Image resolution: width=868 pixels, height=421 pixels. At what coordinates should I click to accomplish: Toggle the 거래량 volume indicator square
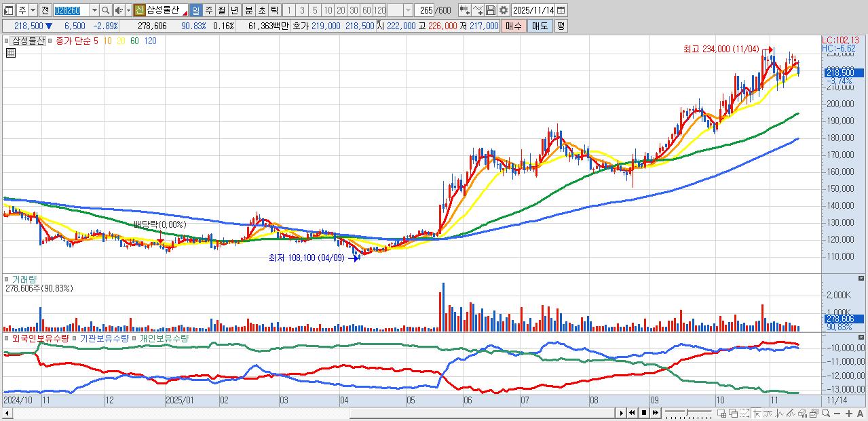8,279
